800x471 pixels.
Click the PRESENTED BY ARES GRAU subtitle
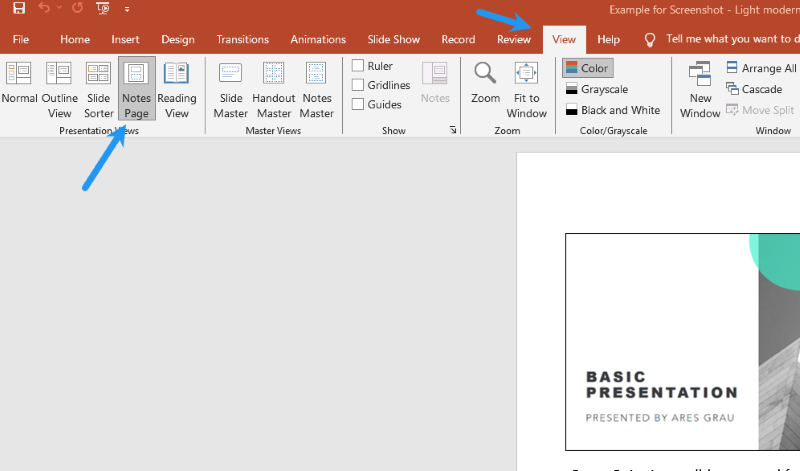point(660,417)
